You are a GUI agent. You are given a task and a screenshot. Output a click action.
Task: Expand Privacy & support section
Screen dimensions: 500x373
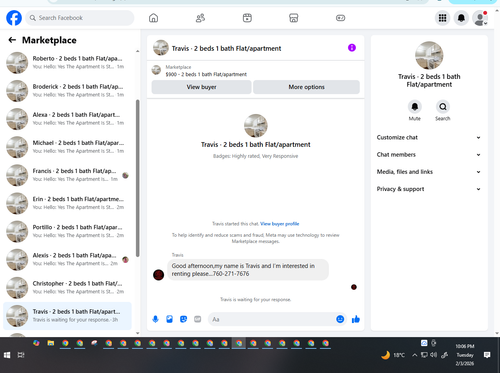click(429, 189)
